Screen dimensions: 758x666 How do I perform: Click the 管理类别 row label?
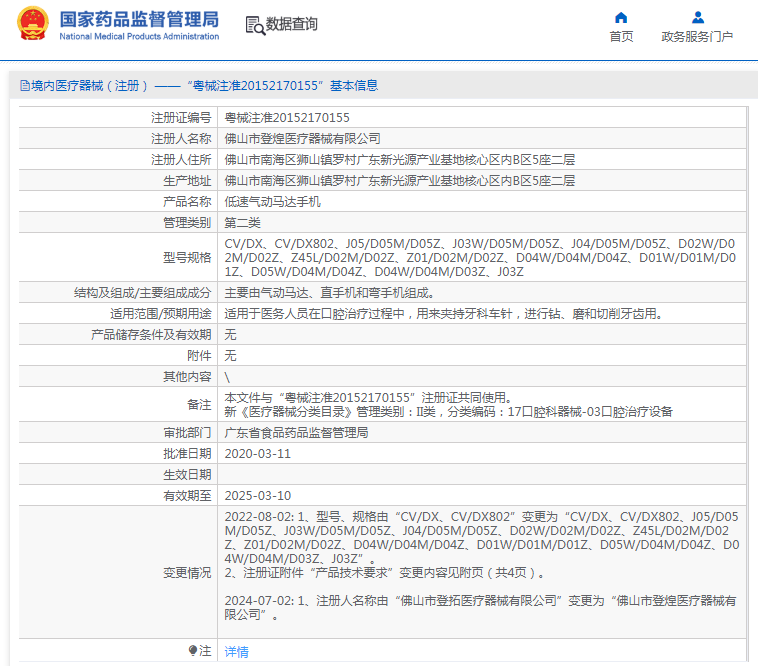pos(187,223)
